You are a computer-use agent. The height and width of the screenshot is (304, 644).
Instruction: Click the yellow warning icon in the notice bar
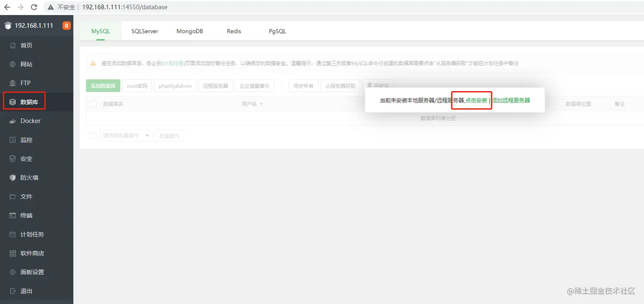(93, 63)
